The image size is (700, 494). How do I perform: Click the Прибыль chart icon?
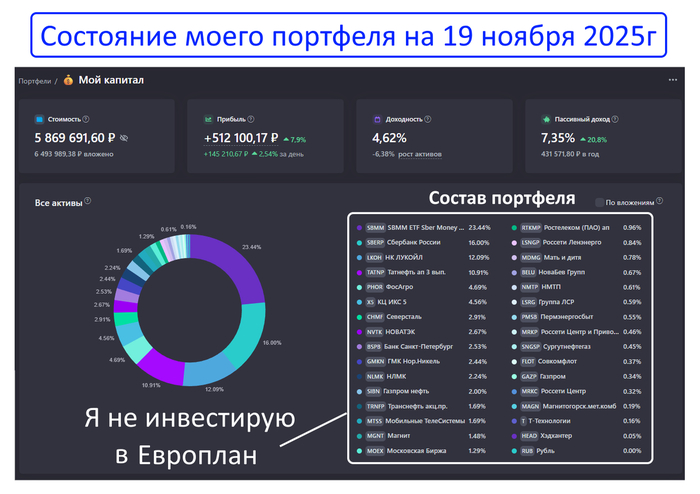click(209, 118)
